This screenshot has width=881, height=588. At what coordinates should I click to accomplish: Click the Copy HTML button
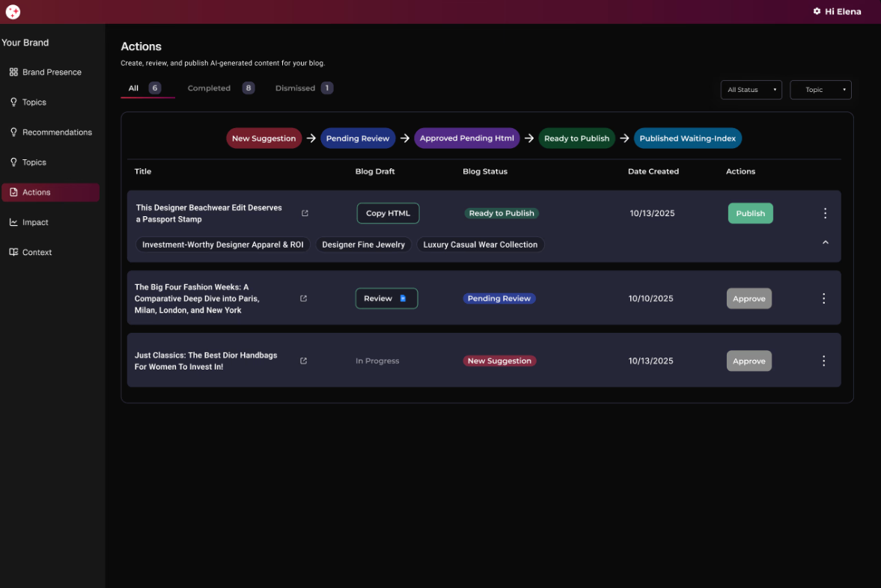(x=388, y=213)
